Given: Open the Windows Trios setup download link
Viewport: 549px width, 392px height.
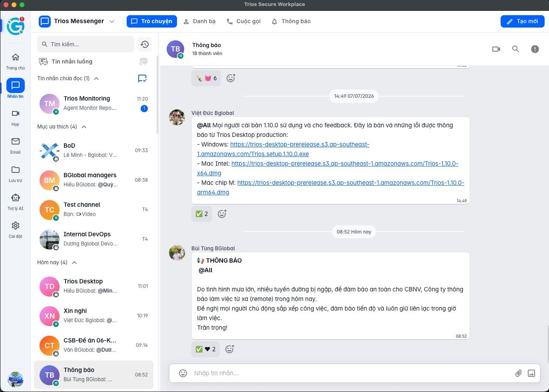Looking at the screenshot, I should (283, 149).
